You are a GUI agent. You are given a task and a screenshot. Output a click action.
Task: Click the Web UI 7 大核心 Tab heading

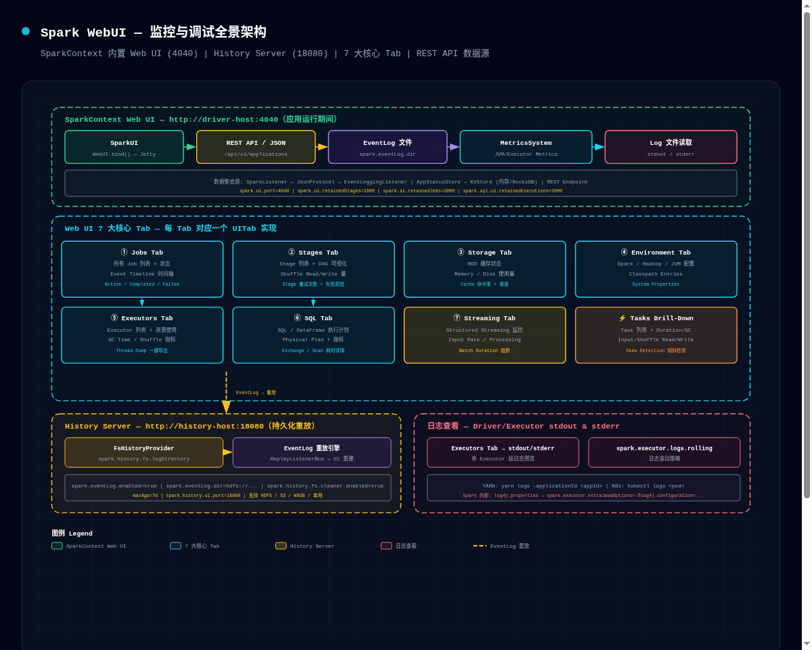coord(171,229)
